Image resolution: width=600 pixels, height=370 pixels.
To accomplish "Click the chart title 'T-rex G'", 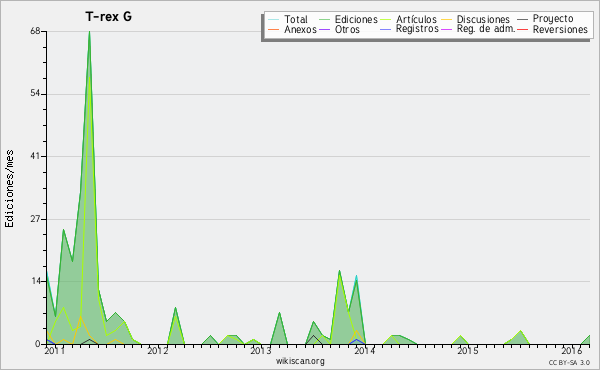I will tap(109, 17).
